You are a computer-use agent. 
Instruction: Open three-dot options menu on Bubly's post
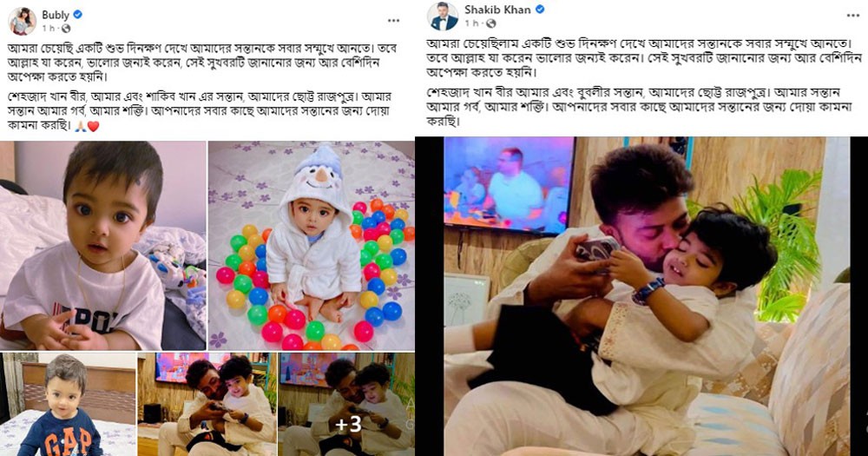coord(393,21)
